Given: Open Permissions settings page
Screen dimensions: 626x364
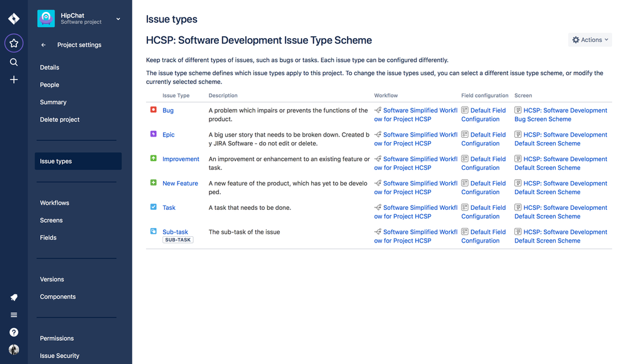Looking at the screenshot, I should [x=56, y=338].
